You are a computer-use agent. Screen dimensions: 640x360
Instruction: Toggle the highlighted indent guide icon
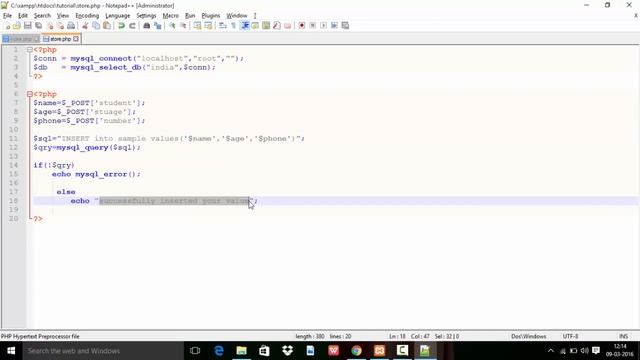pos(244,26)
